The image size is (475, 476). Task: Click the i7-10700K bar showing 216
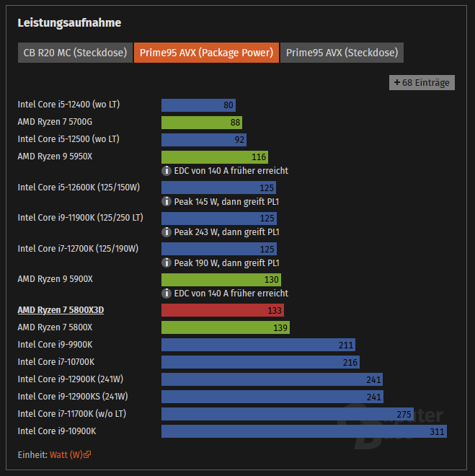[x=260, y=362]
